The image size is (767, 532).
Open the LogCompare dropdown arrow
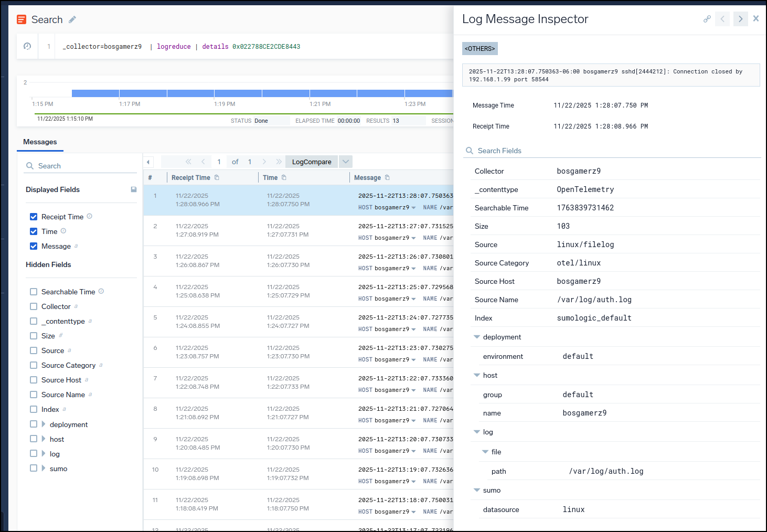(x=345, y=162)
